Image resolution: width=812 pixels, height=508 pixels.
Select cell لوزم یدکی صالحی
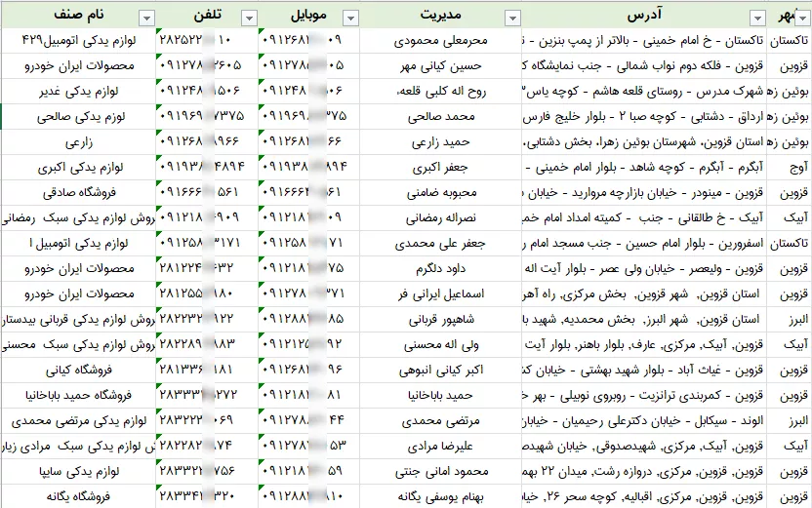pos(78,116)
